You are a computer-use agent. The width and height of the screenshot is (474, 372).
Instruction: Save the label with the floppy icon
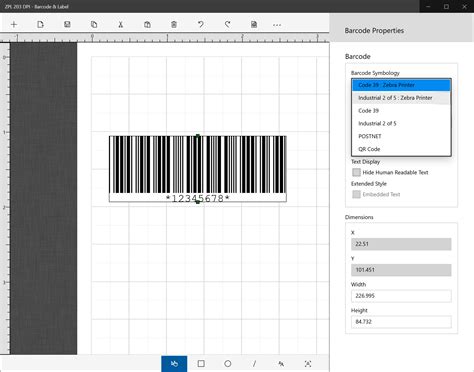(67, 24)
